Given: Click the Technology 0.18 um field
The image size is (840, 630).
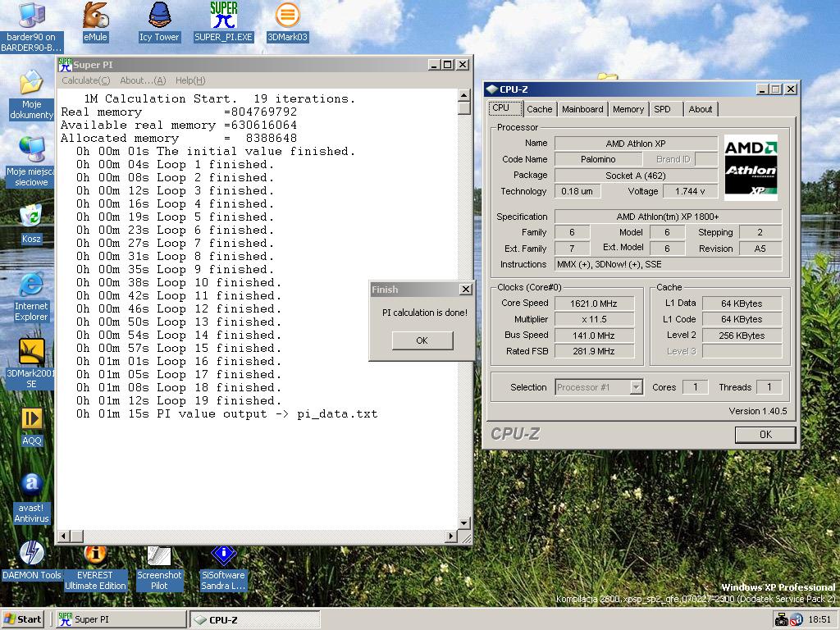Looking at the screenshot, I should point(577,191).
